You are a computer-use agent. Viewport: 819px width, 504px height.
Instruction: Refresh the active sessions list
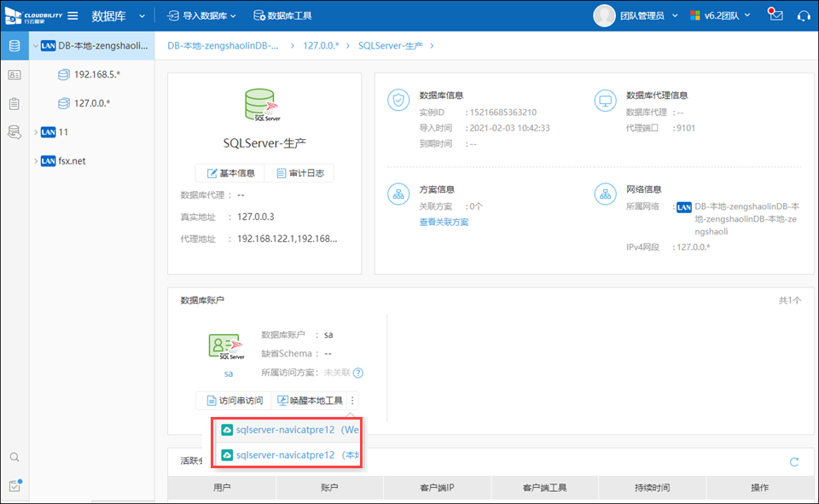[794, 461]
